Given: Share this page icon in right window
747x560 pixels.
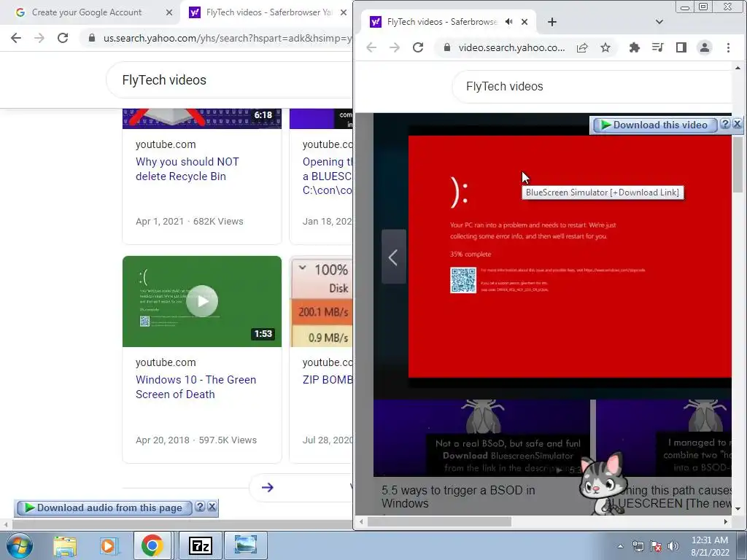Looking at the screenshot, I should [582, 47].
